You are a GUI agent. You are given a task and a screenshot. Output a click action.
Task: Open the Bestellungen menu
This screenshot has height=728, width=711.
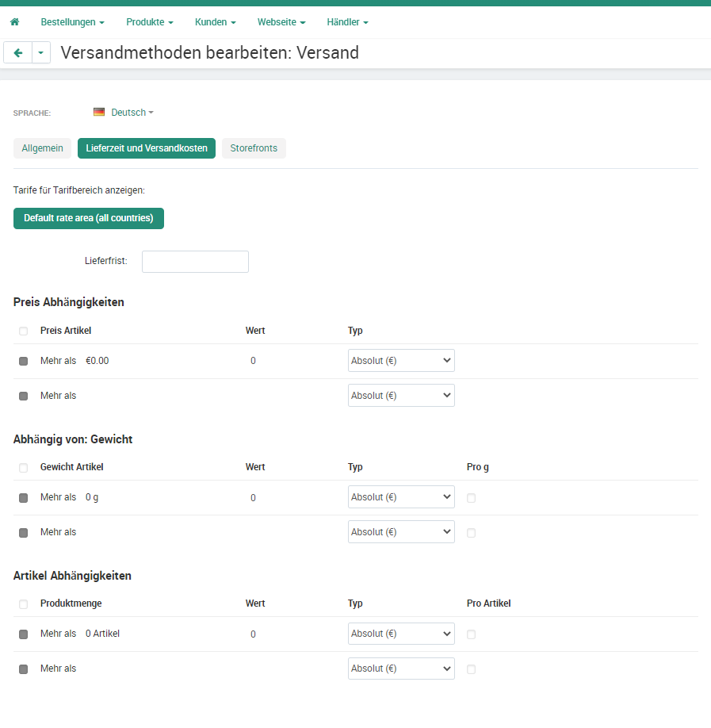point(72,22)
